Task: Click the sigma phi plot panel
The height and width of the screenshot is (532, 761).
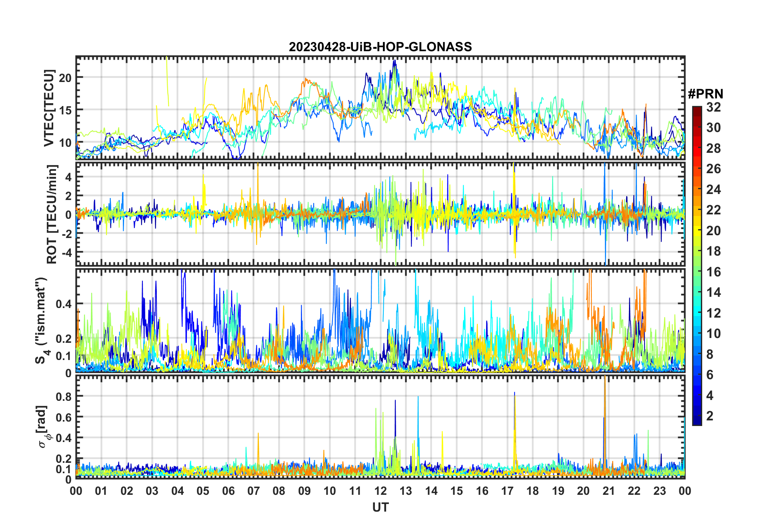Action: click(380, 426)
